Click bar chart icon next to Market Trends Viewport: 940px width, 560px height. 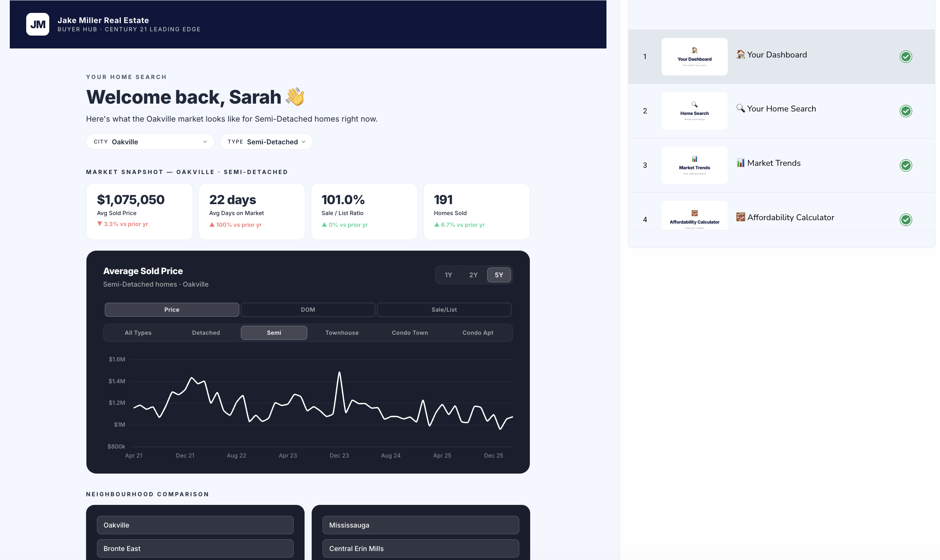point(740,163)
